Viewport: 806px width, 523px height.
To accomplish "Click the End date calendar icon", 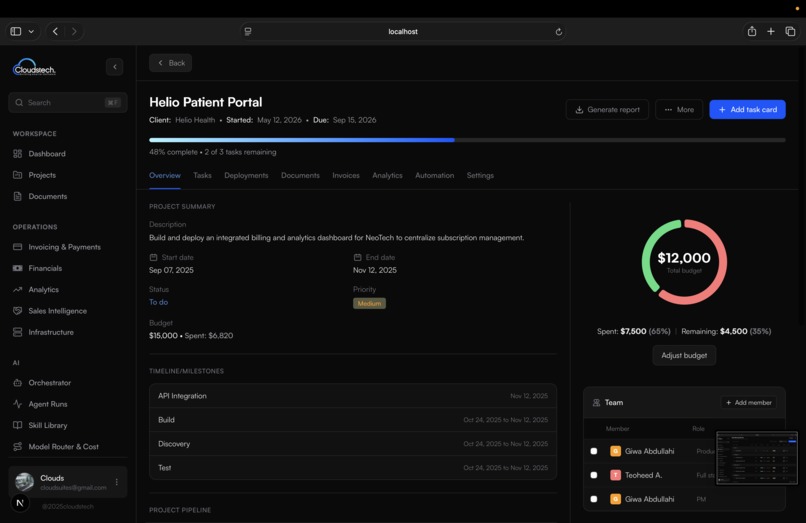I will tap(357, 257).
